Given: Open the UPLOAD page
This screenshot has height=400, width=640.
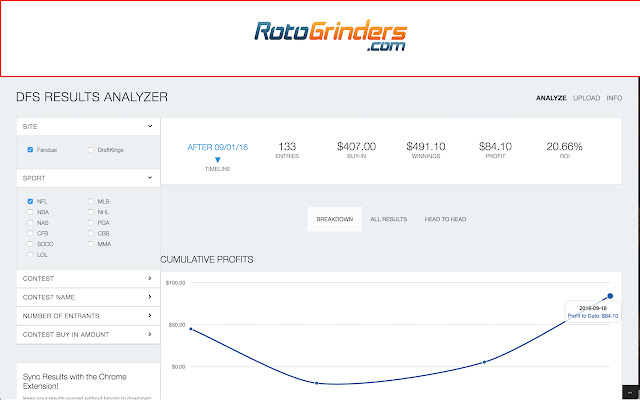Looking at the screenshot, I should coord(587,98).
